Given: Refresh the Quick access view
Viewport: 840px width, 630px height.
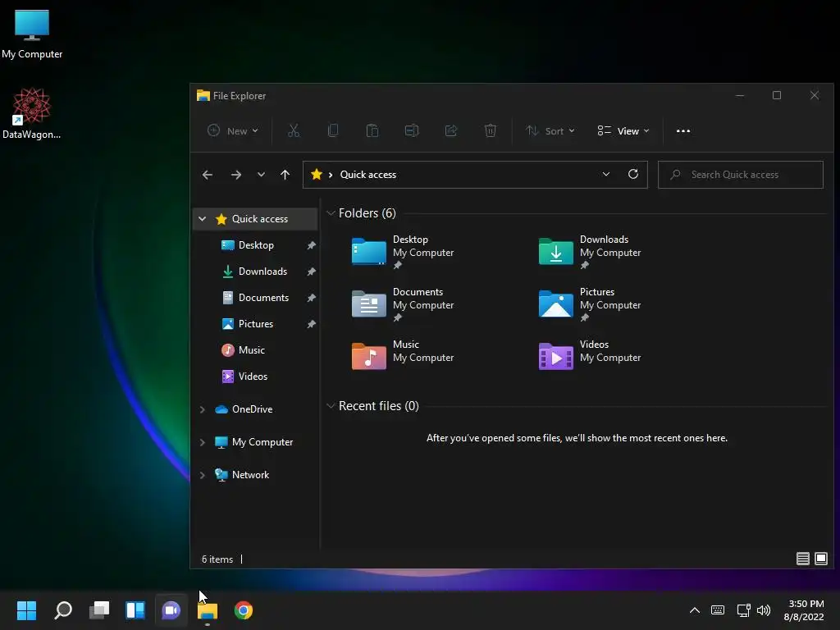Looking at the screenshot, I should [x=633, y=174].
